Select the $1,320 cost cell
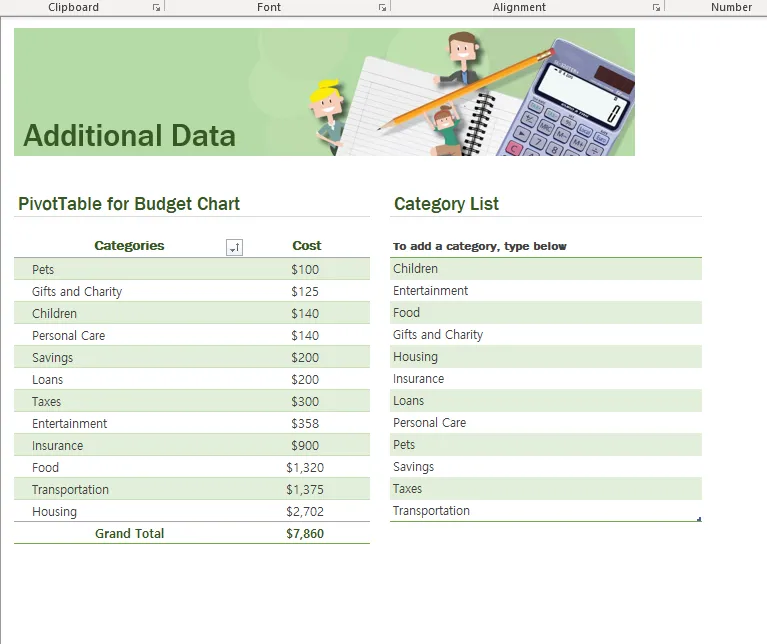This screenshot has width=767, height=644. click(305, 467)
